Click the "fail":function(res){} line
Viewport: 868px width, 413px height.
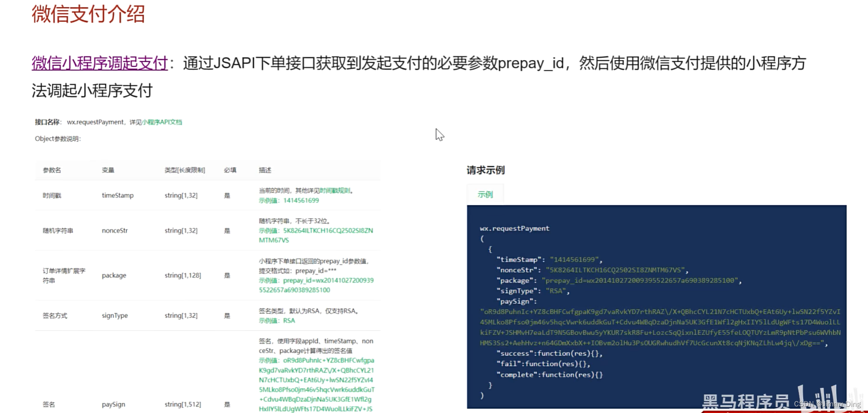pyautogui.click(x=543, y=364)
